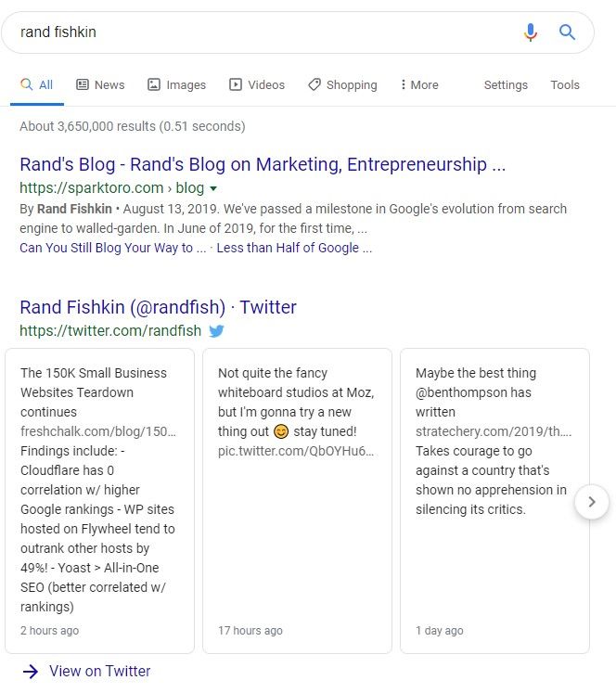Open the Tools option

coord(565,84)
